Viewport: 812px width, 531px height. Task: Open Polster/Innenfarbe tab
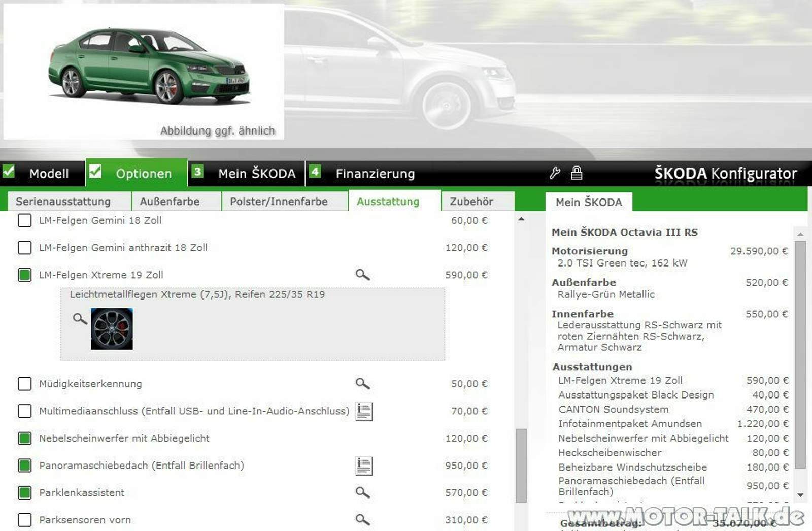tap(285, 202)
